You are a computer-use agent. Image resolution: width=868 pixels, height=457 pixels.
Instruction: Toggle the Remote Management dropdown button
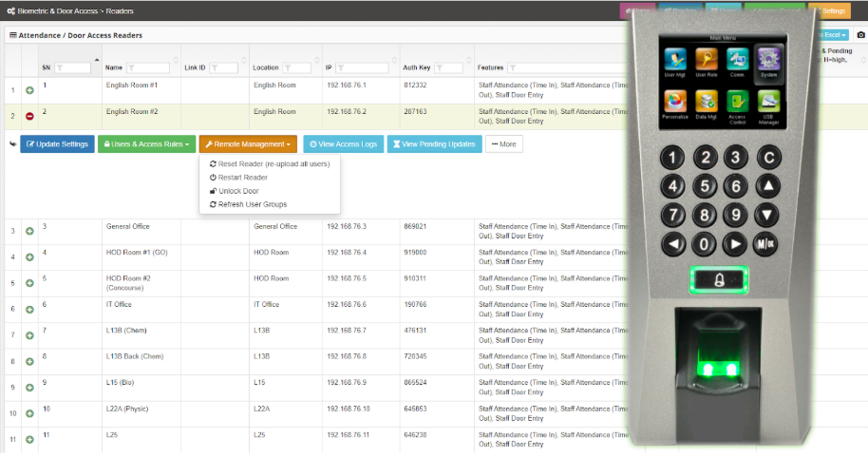click(248, 144)
